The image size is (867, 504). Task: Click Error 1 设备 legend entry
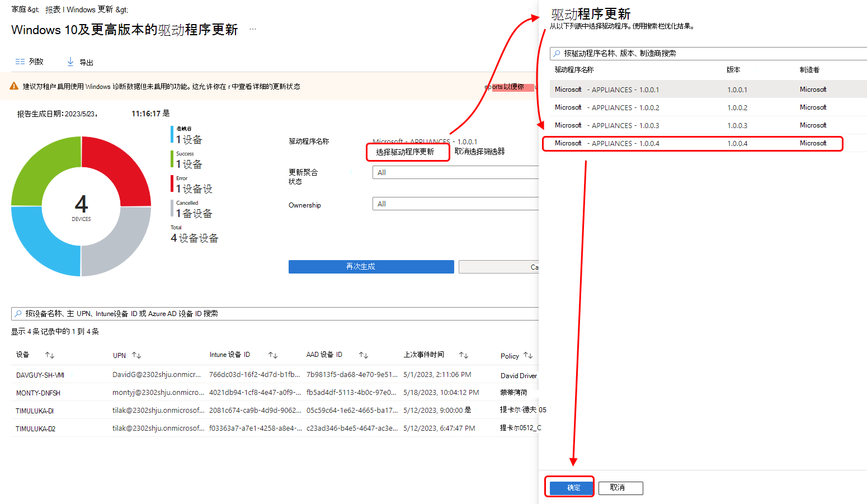pyautogui.click(x=192, y=185)
